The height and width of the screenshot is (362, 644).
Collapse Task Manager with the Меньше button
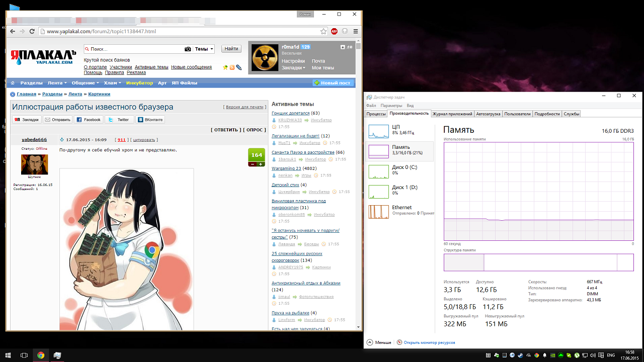pos(379,342)
